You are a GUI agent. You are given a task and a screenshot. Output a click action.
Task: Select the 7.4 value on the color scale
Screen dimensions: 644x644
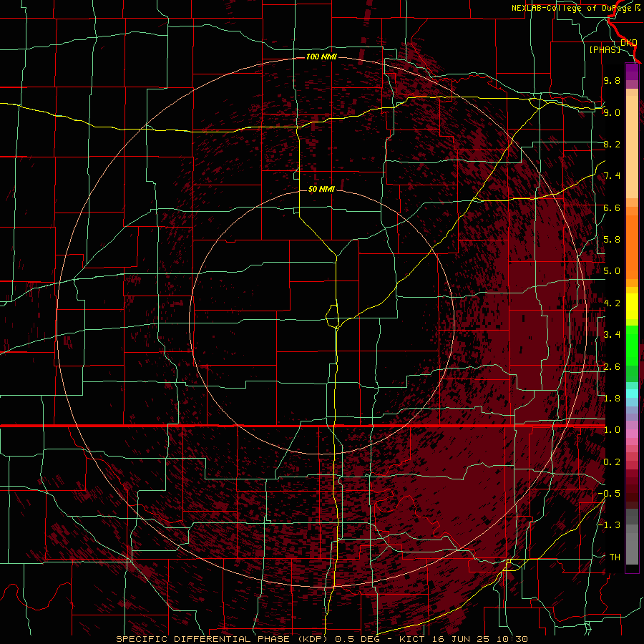(612, 176)
